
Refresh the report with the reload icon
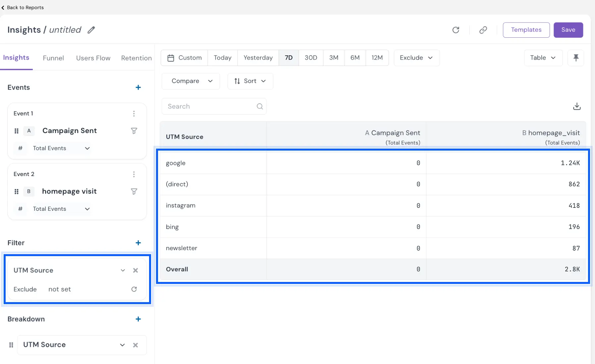click(x=456, y=30)
